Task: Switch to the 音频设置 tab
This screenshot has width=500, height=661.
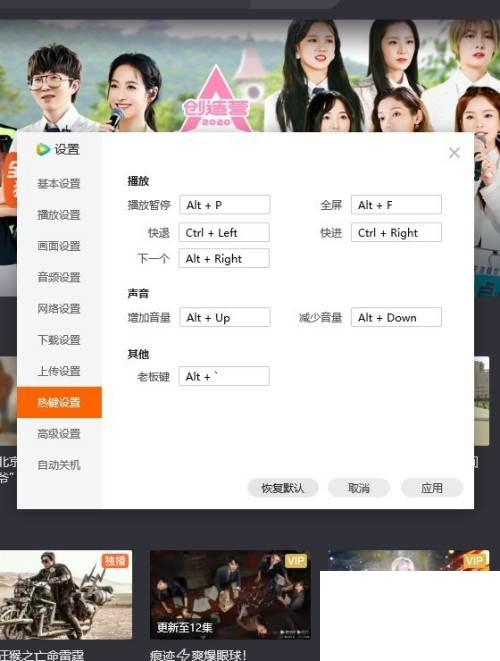Action: 59,277
